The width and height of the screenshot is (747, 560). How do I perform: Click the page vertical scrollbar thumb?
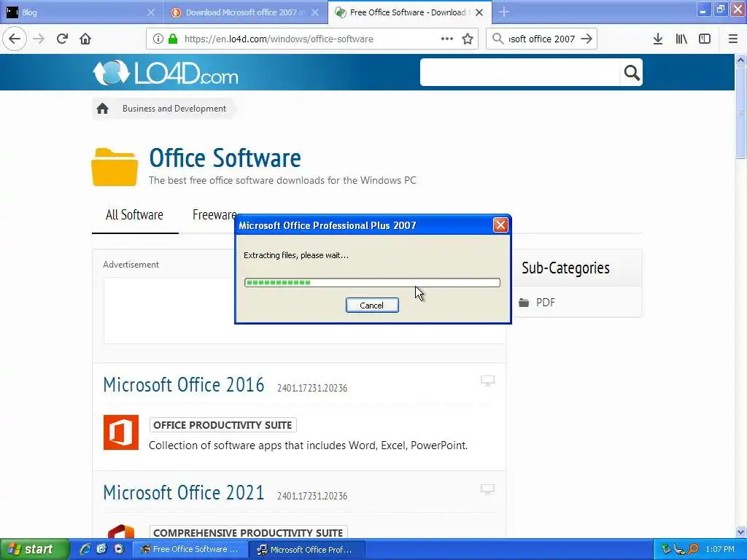[x=740, y=112]
